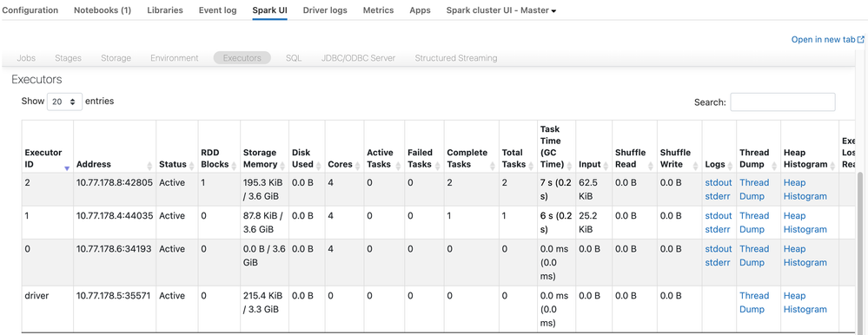
Task: Open Heap Histogram for executor 0
Action: pos(805,256)
